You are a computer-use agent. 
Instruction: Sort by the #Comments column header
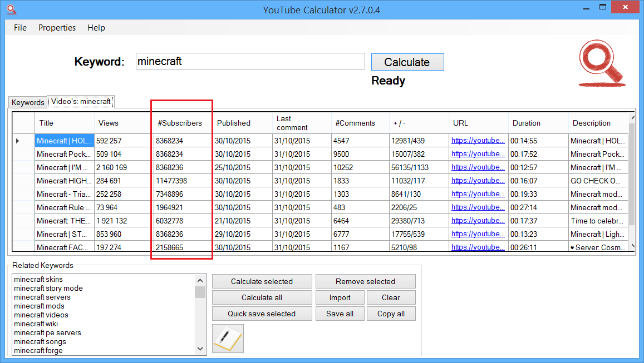[360, 123]
